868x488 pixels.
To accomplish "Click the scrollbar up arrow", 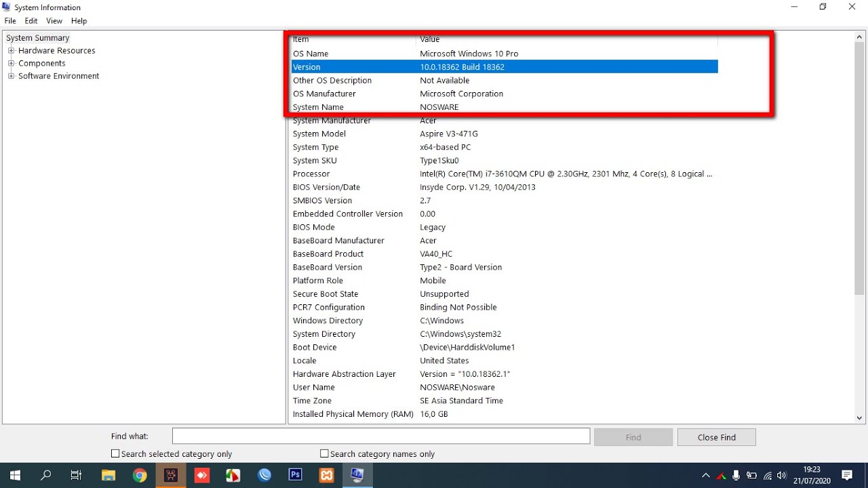I will coord(859,38).
